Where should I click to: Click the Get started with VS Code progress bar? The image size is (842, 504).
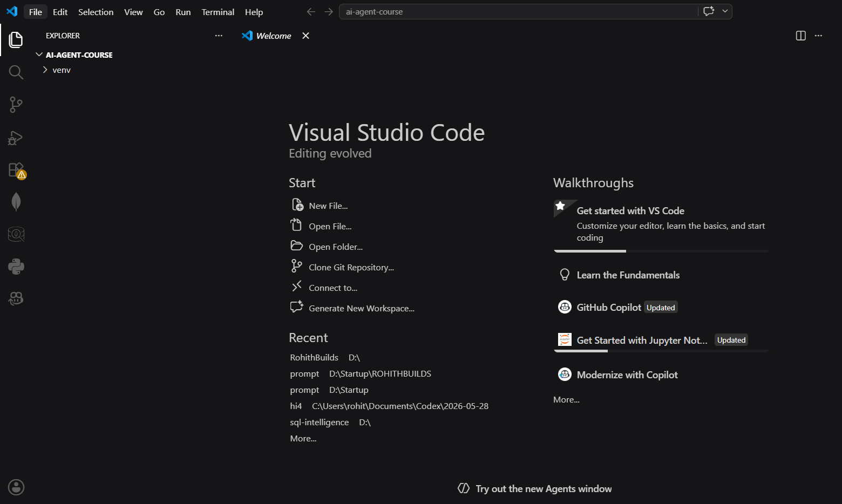661,251
